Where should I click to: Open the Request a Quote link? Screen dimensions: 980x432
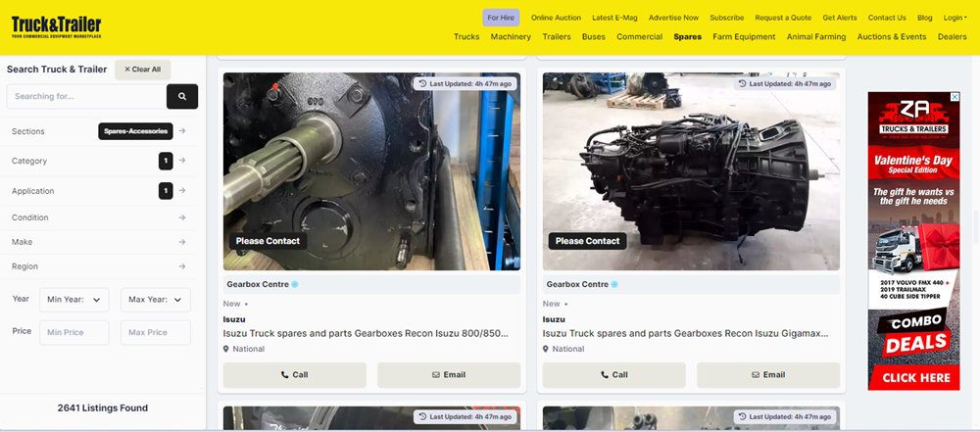click(783, 18)
